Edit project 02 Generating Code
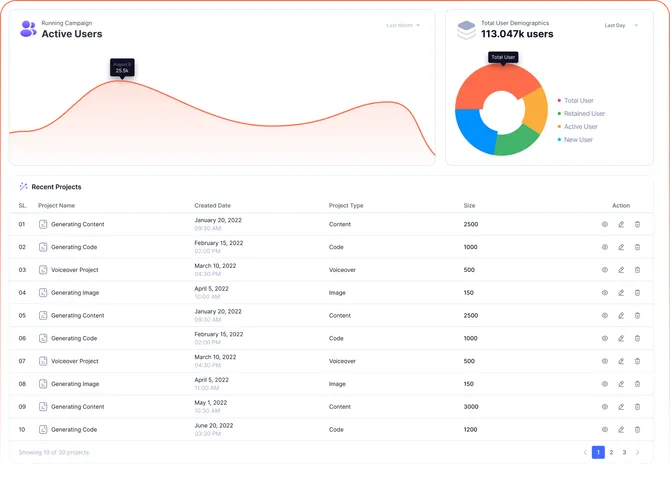Image resolution: width=670 pixels, height=480 pixels. click(621, 247)
